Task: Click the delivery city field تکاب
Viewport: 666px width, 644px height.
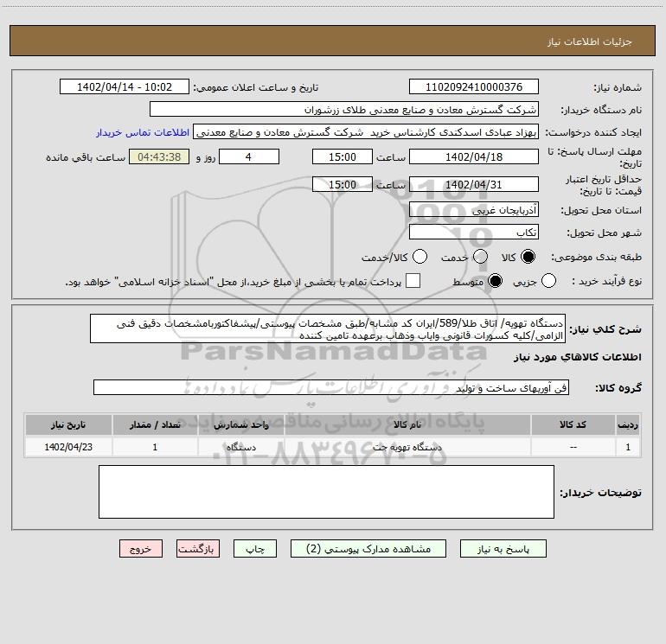Action: [474, 232]
